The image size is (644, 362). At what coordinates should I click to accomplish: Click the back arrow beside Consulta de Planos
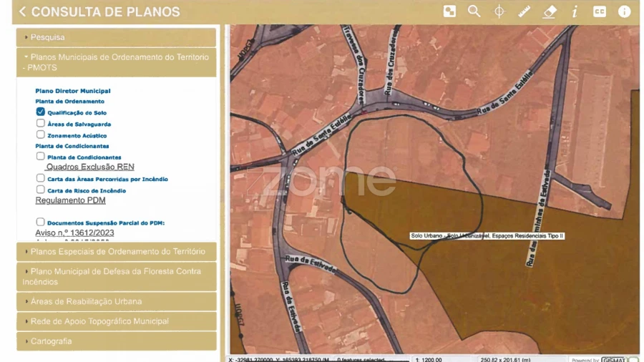pyautogui.click(x=23, y=12)
